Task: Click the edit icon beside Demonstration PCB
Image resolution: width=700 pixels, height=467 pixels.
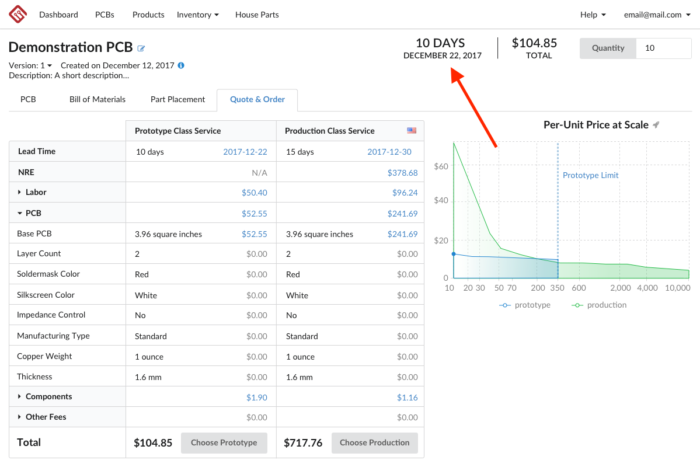Action: tap(141, 48)
